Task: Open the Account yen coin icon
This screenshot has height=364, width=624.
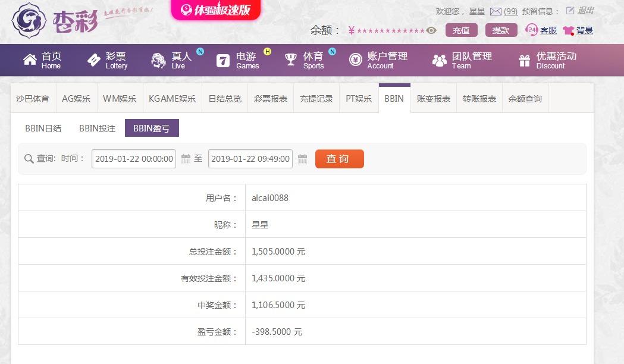Action: click(355, 60)
